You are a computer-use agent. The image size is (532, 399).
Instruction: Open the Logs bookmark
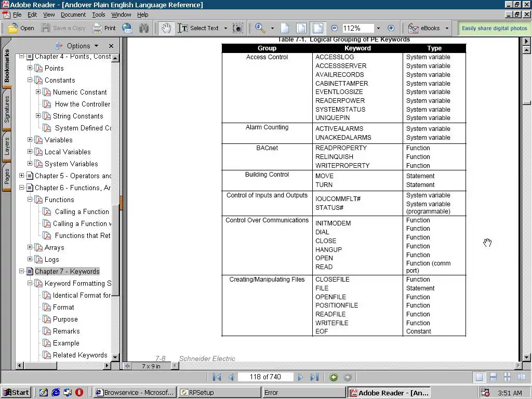(x=51, y=260)
